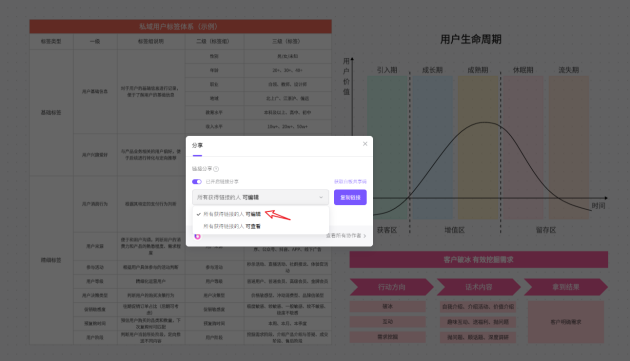Screen dimensions: 630x361
Task: Click the 复制链接 button
Action: pyautogui.click(x=350, y=197)
